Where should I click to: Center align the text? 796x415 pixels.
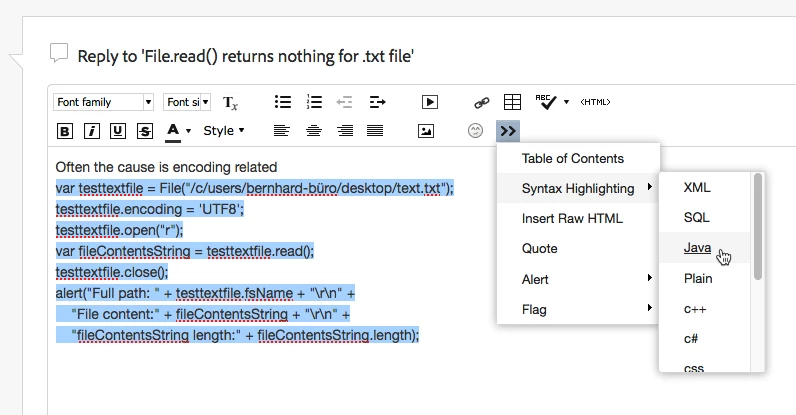coord(314,131)
